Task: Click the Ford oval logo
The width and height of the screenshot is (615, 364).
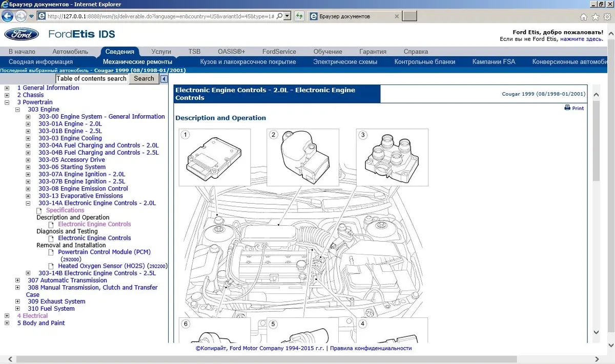Action: pyautogui.click(x=22, y=34)
